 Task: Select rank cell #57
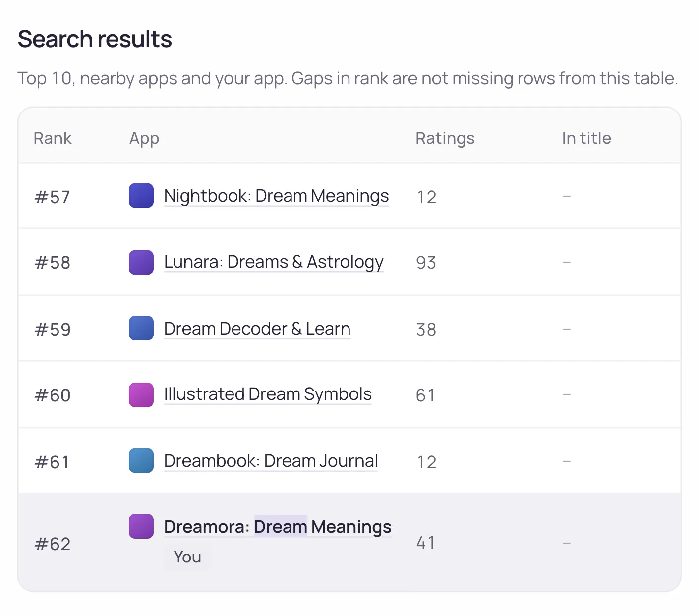(52, 197)
